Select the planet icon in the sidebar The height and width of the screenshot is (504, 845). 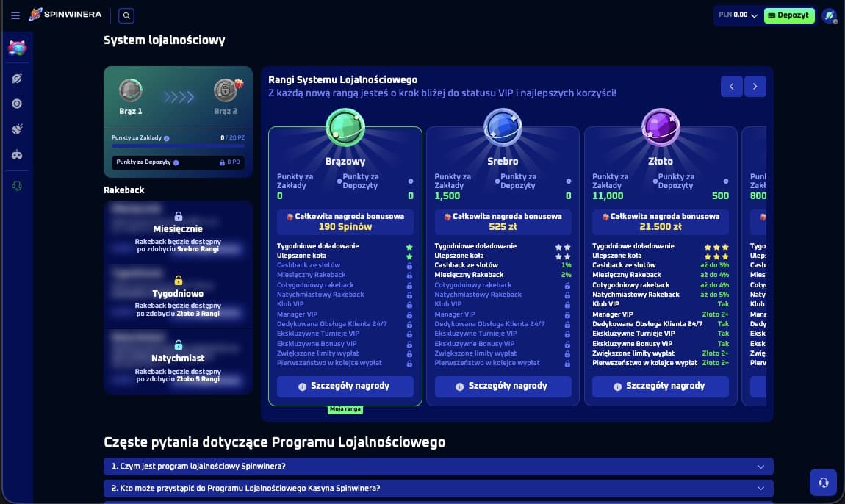16,78
